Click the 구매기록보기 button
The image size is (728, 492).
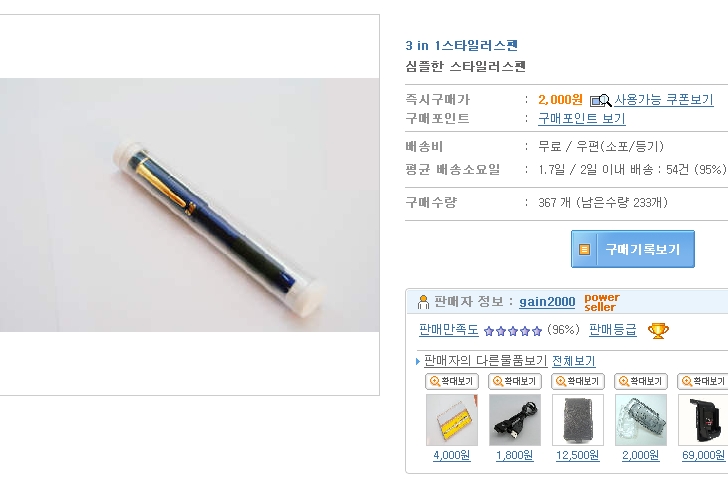click(633, 249)
